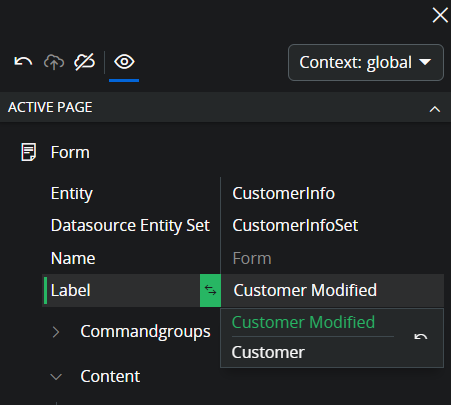Collapse the ACTIVE PAGE section chevron
Viewport: 451px width, 405px height.
point(435,109)
